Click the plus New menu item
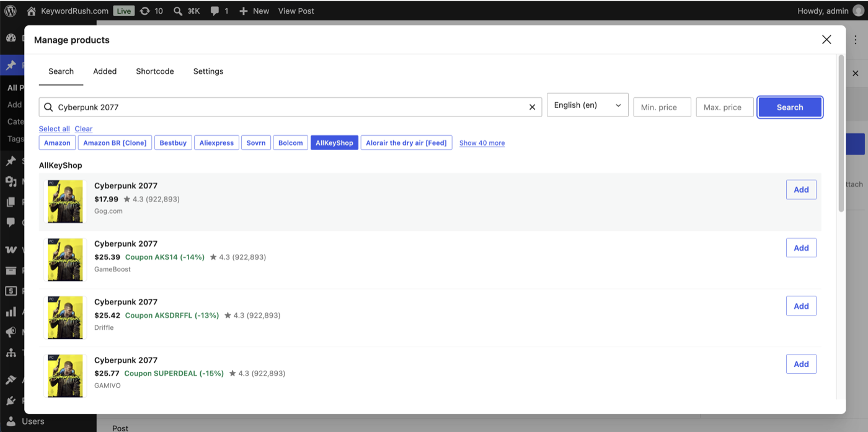The image size is (868, 432). click(254, 11)
